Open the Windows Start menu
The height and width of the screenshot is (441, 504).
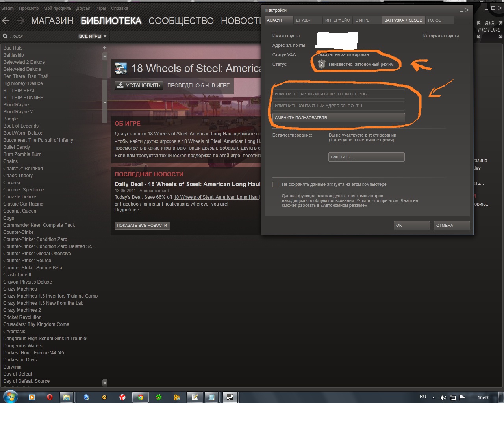10,397
